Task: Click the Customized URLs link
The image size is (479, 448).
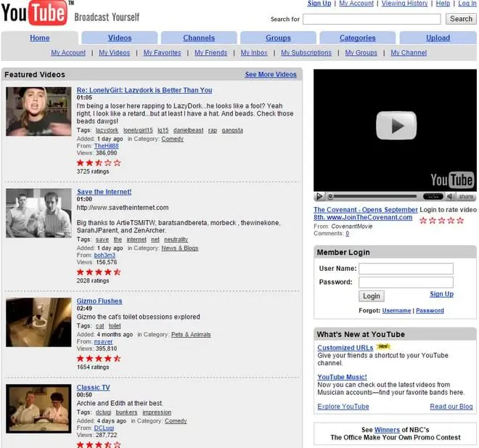Action: (x=345, y=348)
